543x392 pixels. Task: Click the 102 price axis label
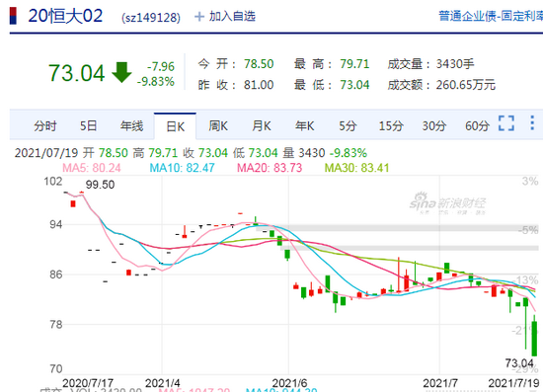click(53, 181)
